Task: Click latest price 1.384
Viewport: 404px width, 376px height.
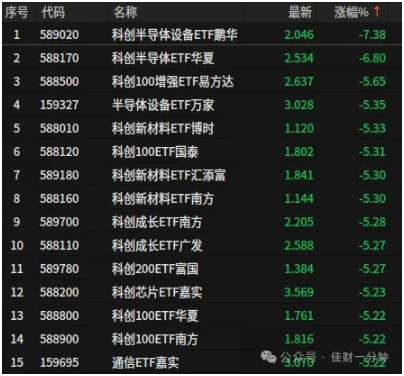Action: [x=299, y=269]
